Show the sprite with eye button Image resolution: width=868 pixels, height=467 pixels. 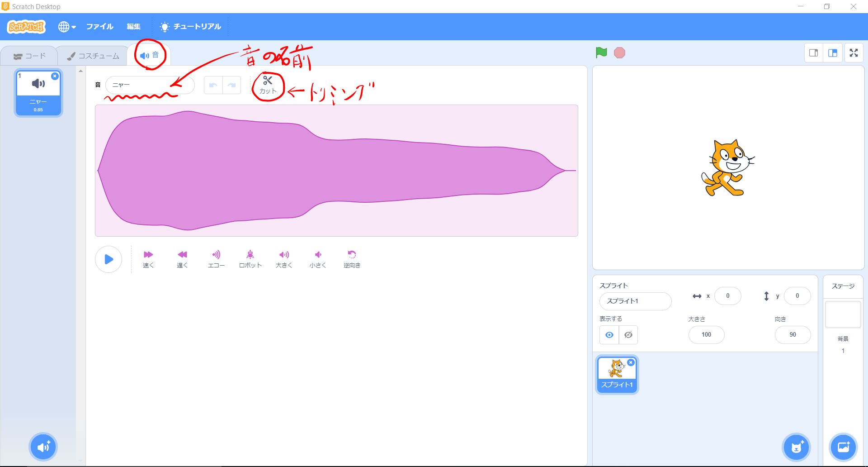point(609,335)
